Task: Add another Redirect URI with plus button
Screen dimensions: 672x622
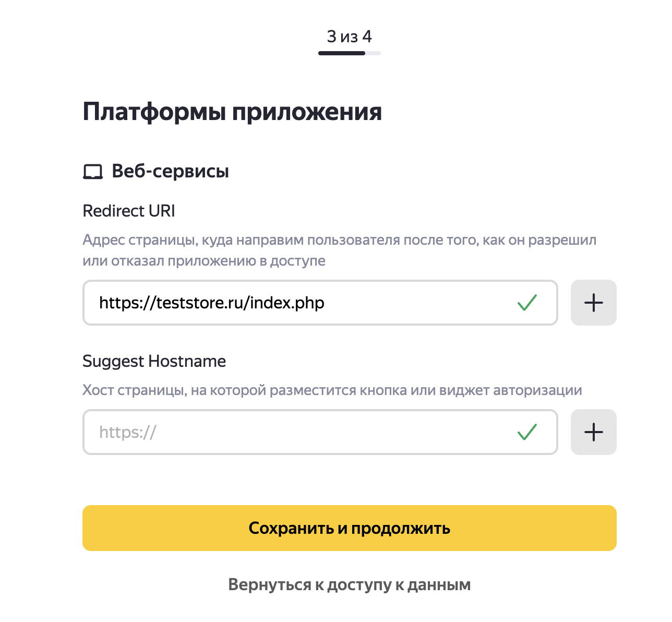Action: pyautogui.click(x=593, y=303)
